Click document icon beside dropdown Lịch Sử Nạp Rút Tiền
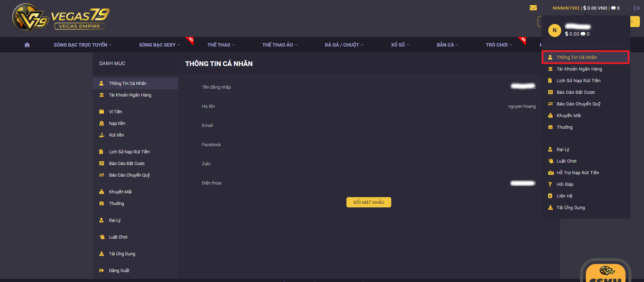 (550, 80)
